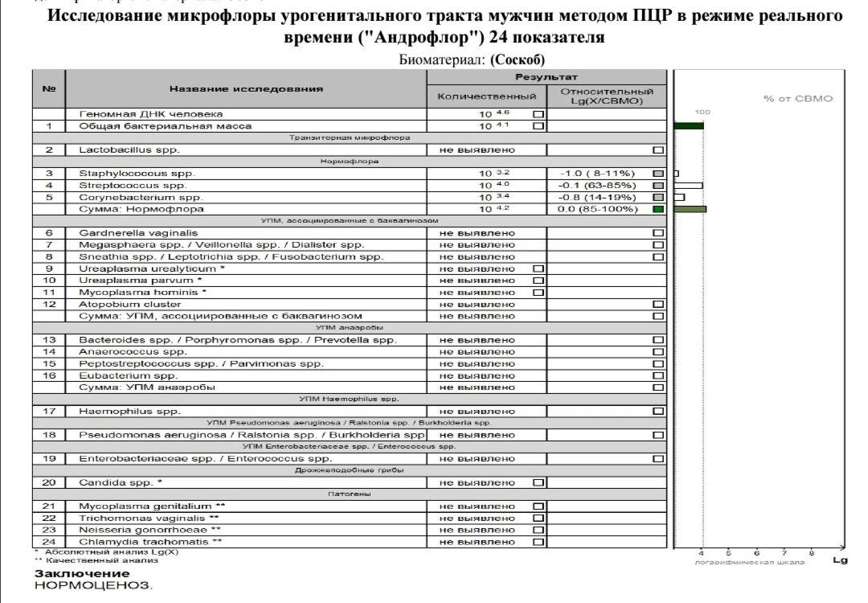Click the gray indicator square in the Staphylococcus row

point(658,174)
